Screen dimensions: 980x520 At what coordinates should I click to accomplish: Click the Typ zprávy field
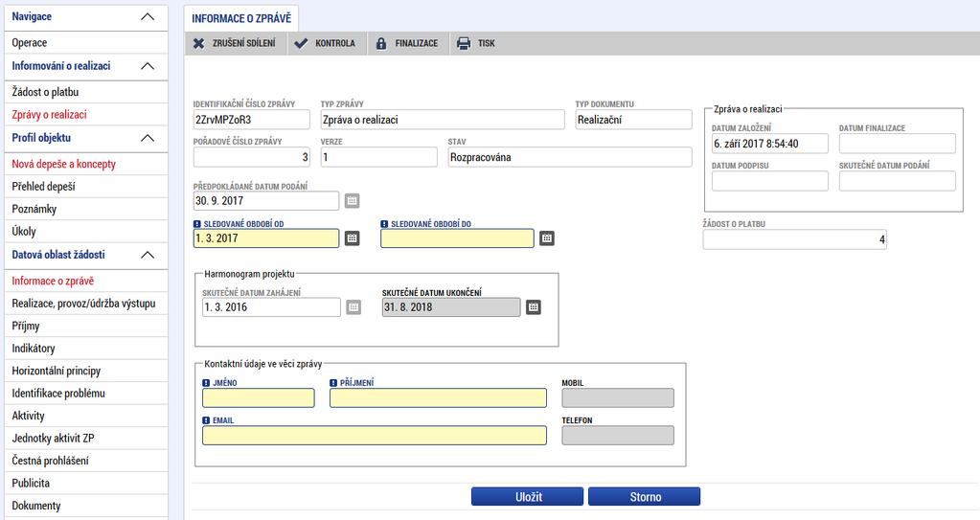[x=443, y=120]
